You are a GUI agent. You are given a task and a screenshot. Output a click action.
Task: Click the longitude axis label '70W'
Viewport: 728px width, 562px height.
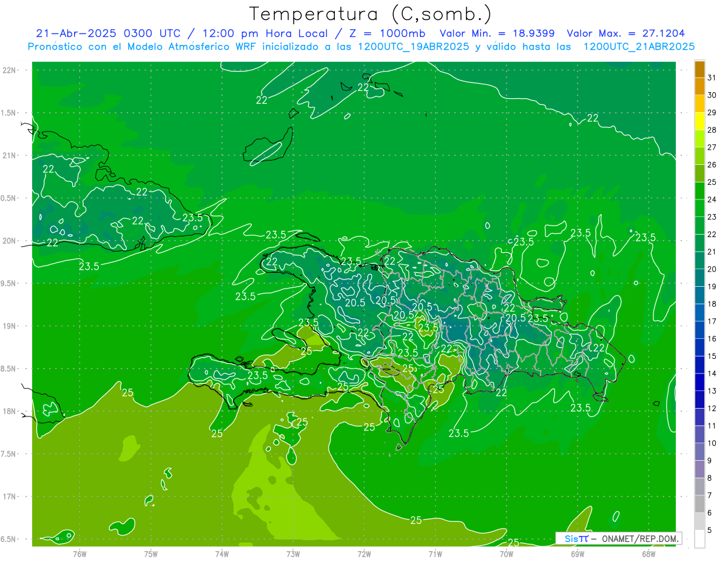(506, 554)
